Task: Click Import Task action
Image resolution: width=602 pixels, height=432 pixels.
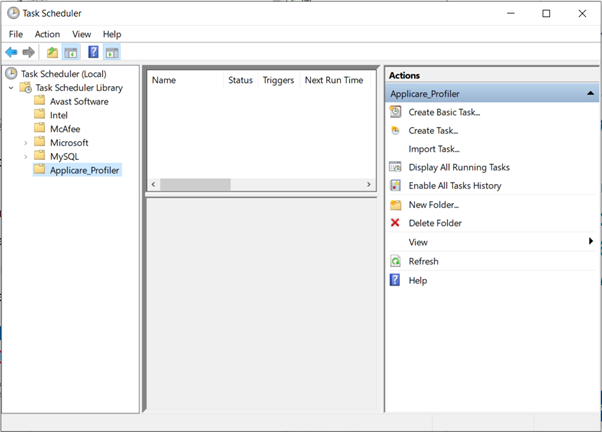Action: click(433, 149)
